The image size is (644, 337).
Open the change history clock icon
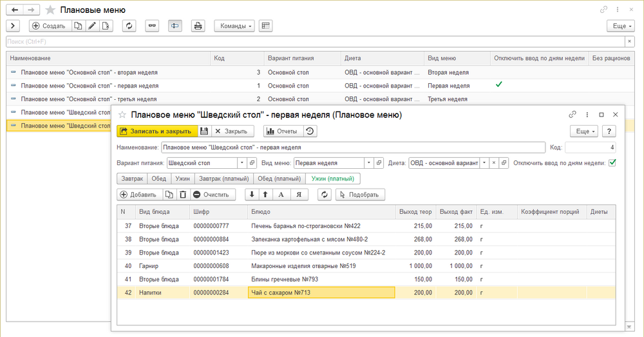pyautogui.click(x=310, y=131)
